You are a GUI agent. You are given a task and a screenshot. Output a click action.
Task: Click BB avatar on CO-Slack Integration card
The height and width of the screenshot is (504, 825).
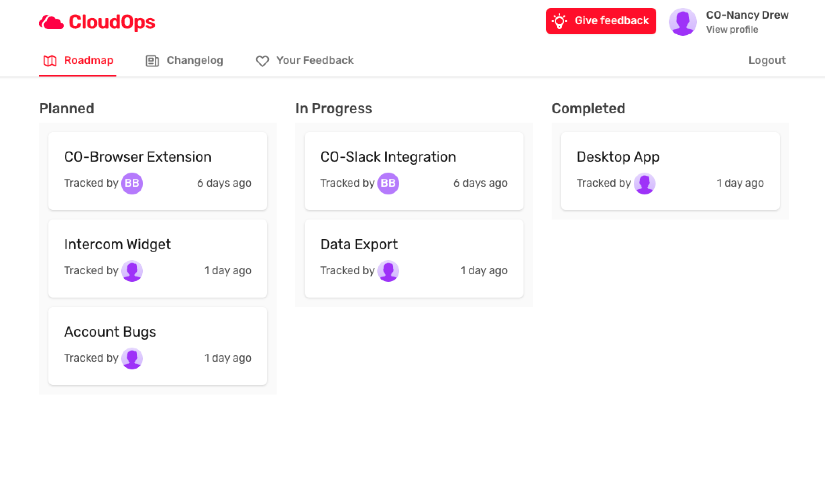388,183
